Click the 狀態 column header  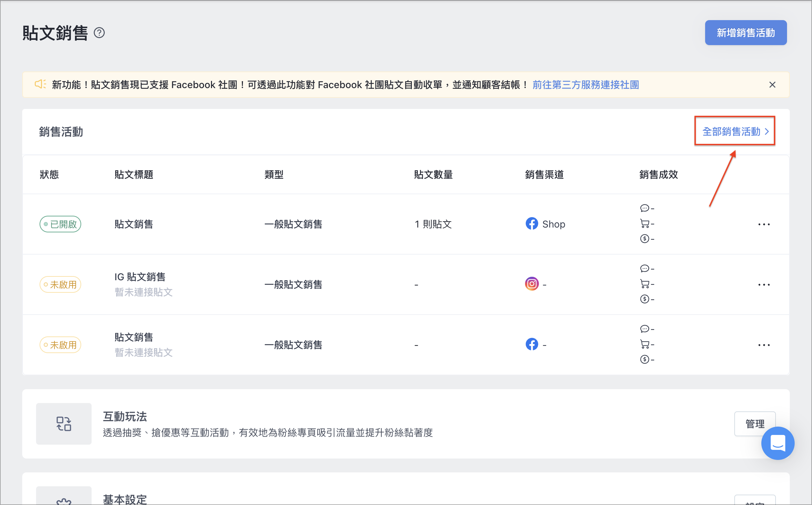[49, 174]
